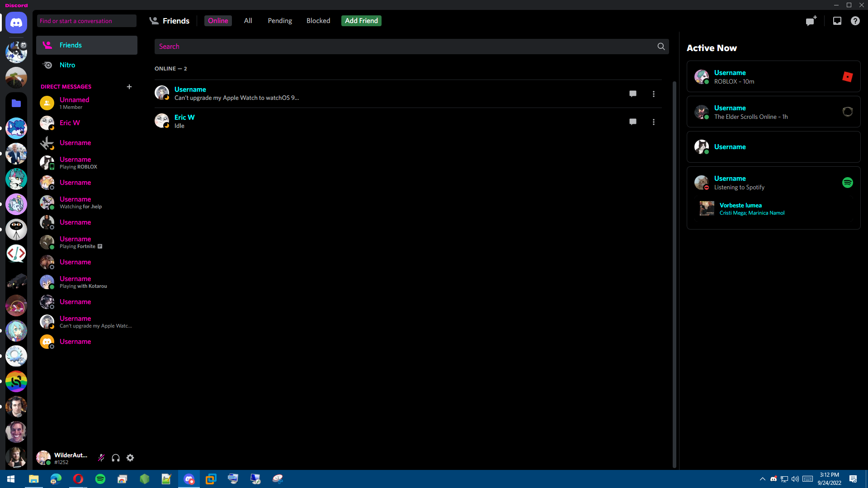Click the Elder Scrolls Online game icon
868x488 pixels.
point(848,112)
